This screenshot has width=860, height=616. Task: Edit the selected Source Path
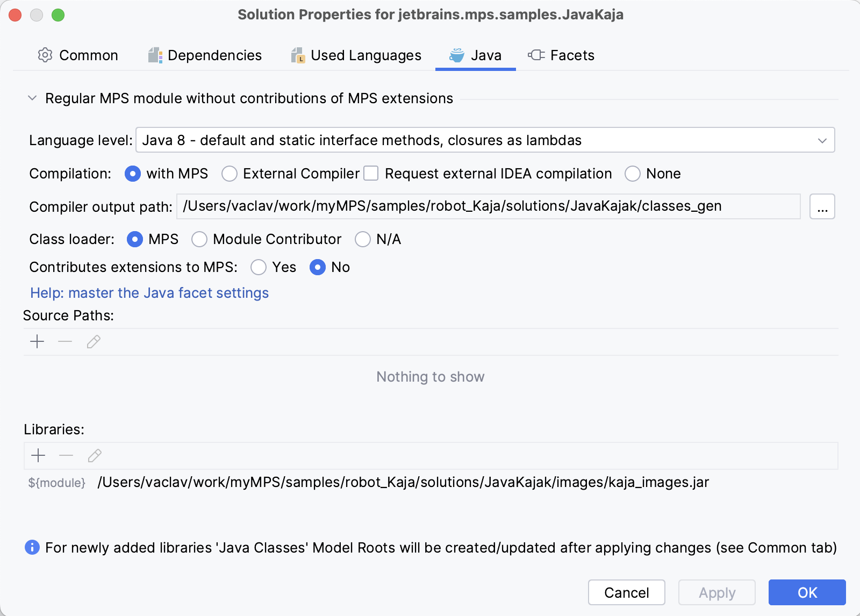93,341
